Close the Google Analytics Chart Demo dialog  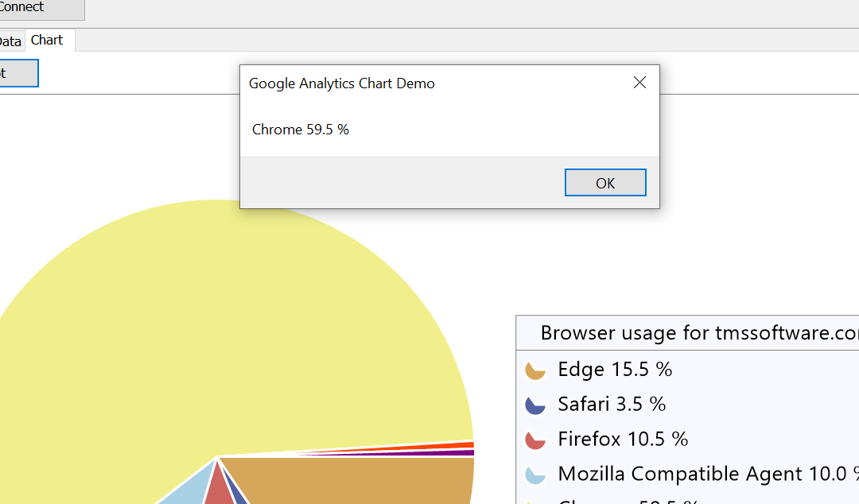(x=639, y=83)
